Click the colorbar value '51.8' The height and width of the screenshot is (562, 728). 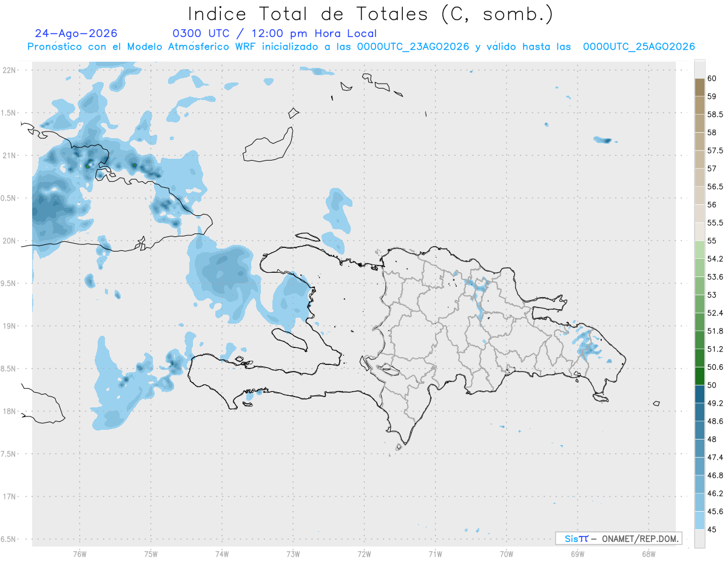715,331
